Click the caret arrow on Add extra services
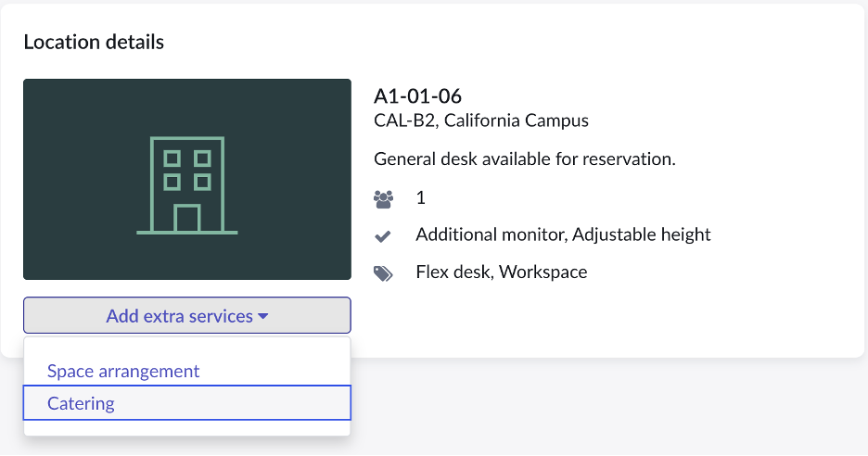The image size is (868, 456). coord(263,317)
